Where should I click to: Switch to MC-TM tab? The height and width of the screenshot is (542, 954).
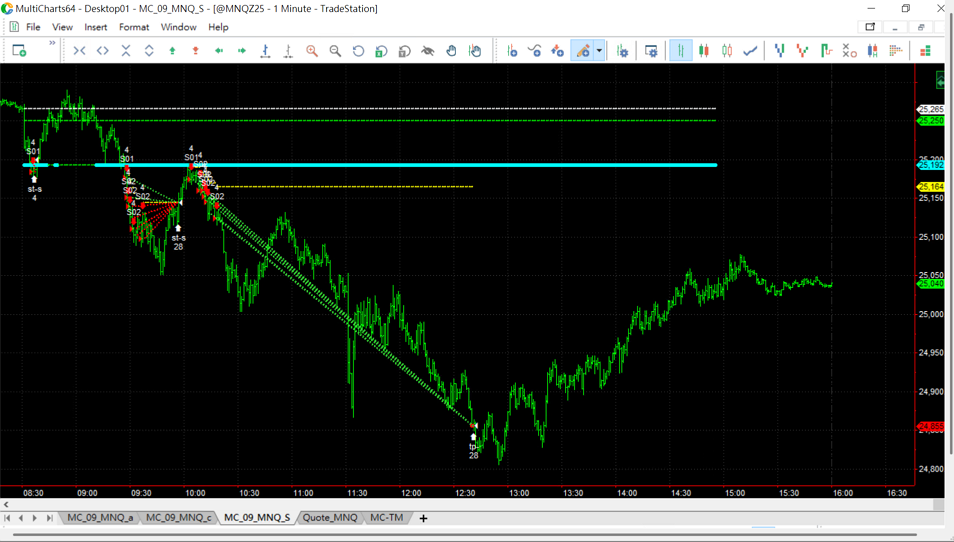click(386, 518)
